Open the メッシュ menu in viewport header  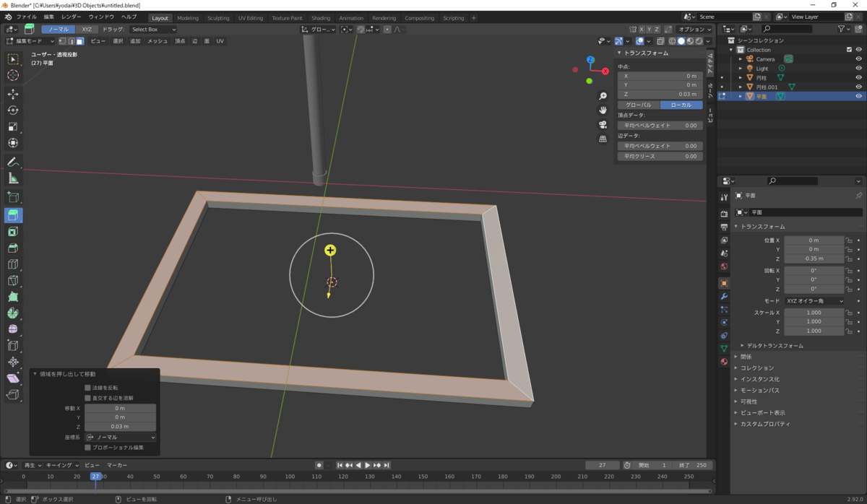(x=158, y=41)
